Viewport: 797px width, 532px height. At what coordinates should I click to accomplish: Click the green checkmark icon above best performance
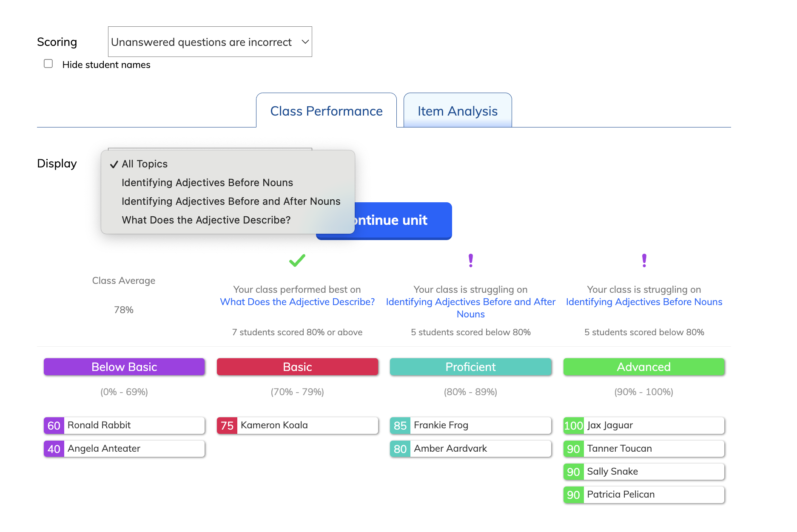coord(297,260)
